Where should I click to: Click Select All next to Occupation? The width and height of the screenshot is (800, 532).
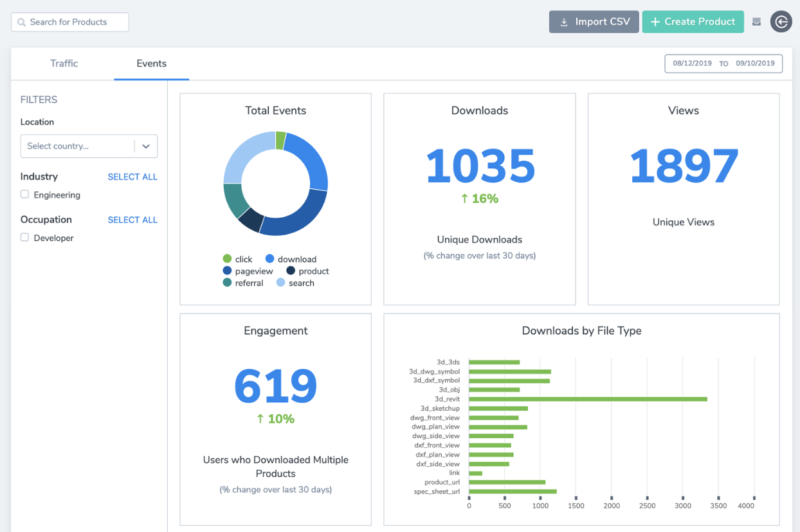(x=132, y=220)
